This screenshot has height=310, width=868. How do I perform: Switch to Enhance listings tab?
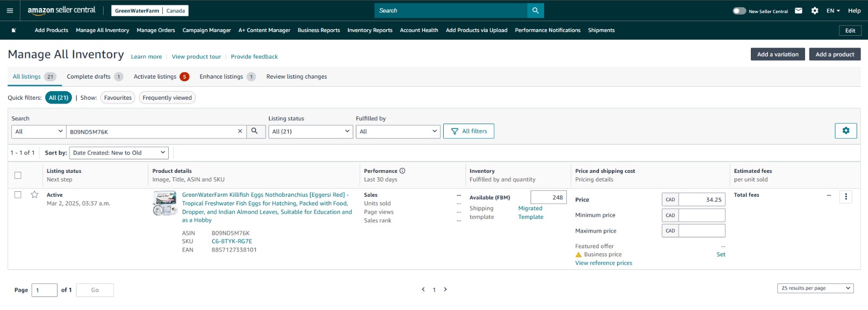[227, 76]
